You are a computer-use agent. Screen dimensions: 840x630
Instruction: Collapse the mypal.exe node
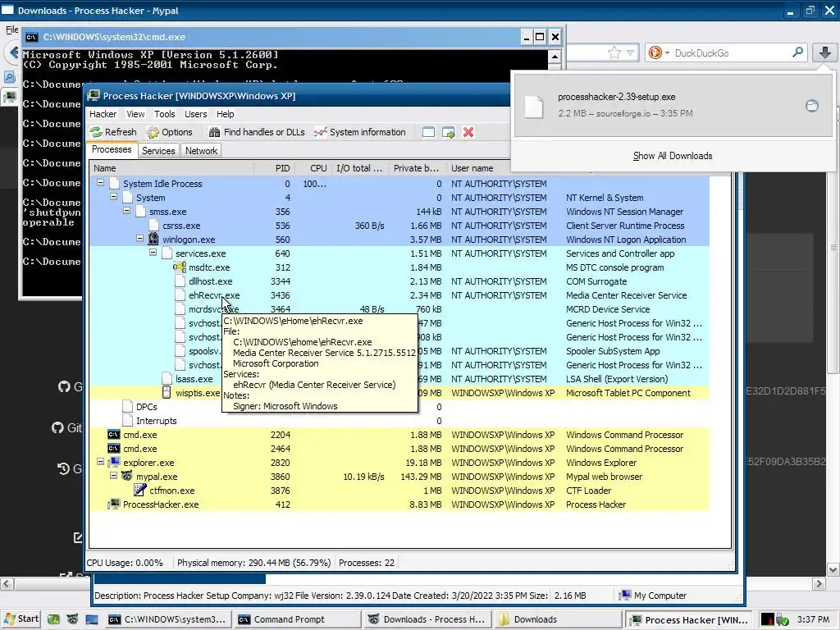pyautogui.click(x=113, y=476)
